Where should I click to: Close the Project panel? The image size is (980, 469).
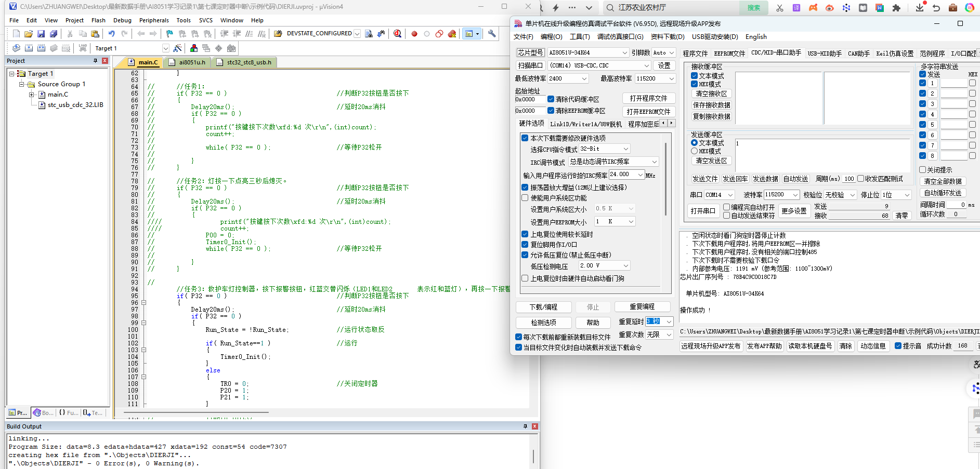pyautogui.click(x=105, y=61)
